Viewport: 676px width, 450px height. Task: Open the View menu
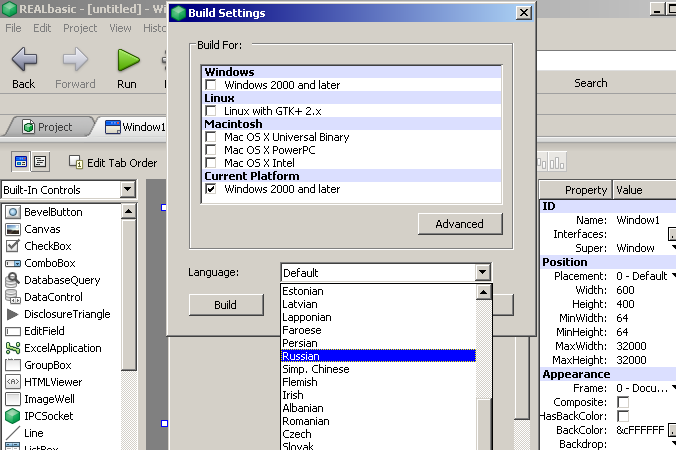tap(120, 28)
